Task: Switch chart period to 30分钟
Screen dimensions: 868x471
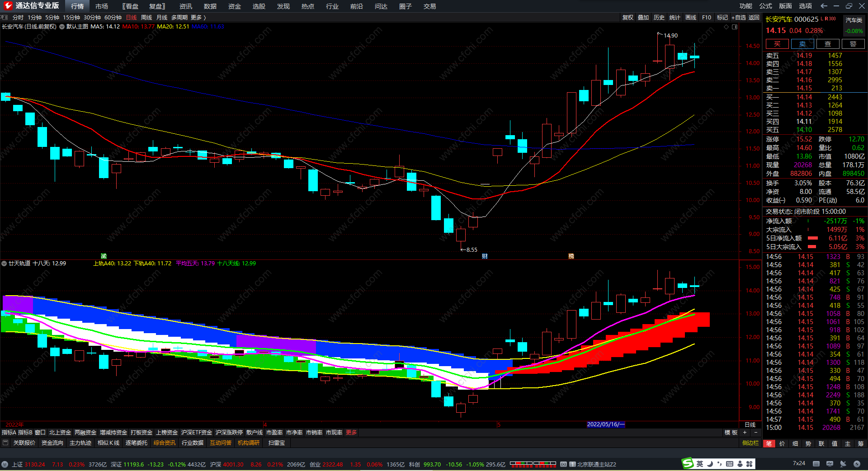Action: [92, 18]
